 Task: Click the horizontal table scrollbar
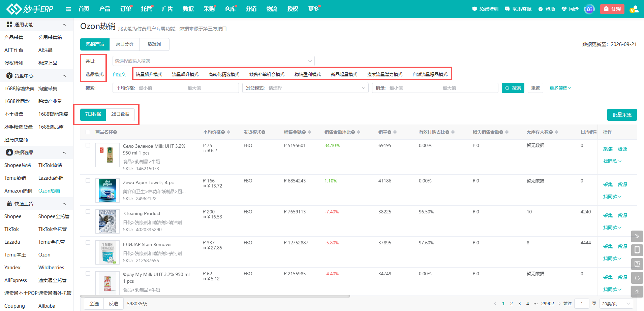point(215,296)
